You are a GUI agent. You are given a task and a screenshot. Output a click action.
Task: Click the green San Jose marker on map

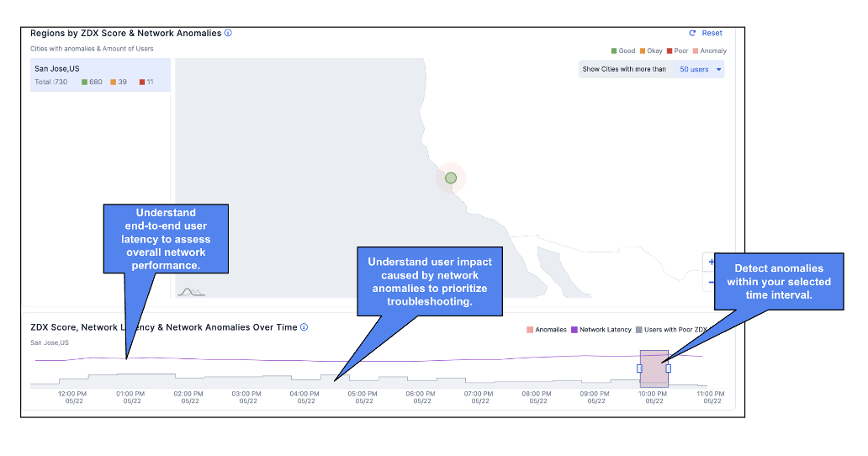coord(451,178)
